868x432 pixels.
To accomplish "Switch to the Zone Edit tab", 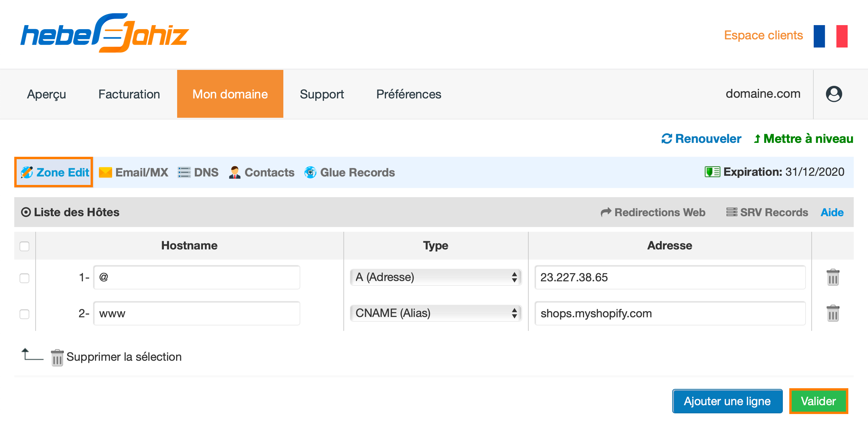I will 54,172.
